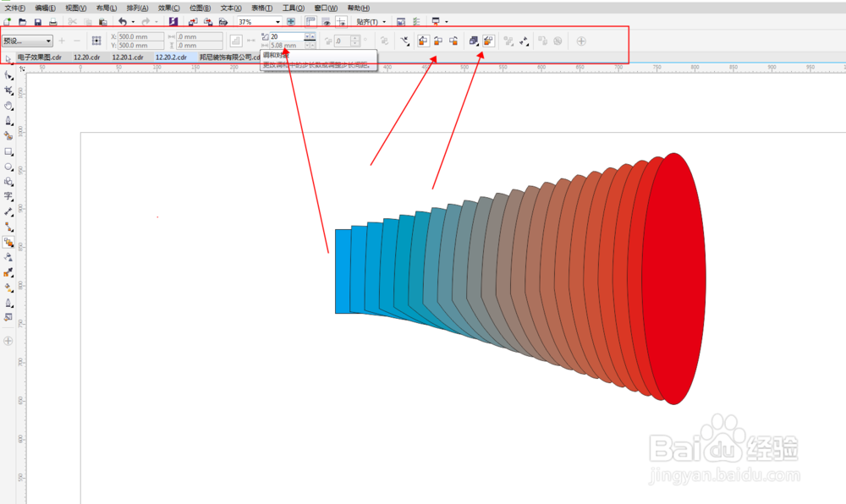
Task: Select the Crop tool
Action: point(8,90)
